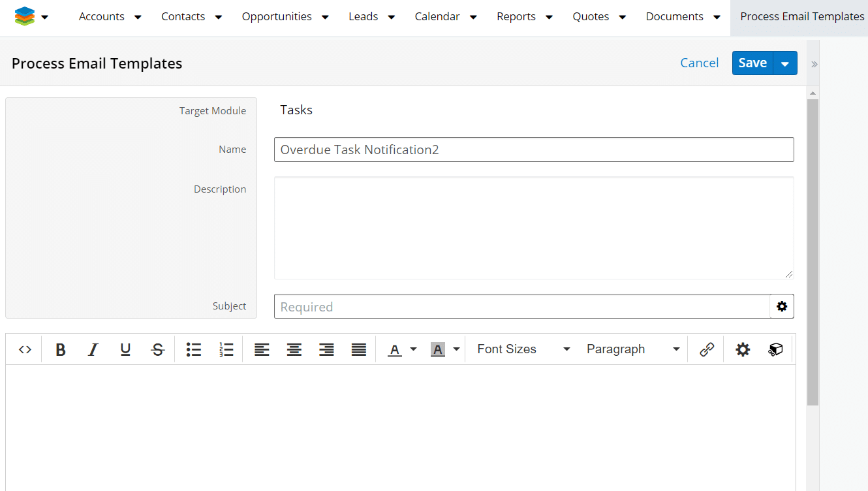Apply bold formatting in the editor
Viewport: 868px width, 491px height.
60,349
